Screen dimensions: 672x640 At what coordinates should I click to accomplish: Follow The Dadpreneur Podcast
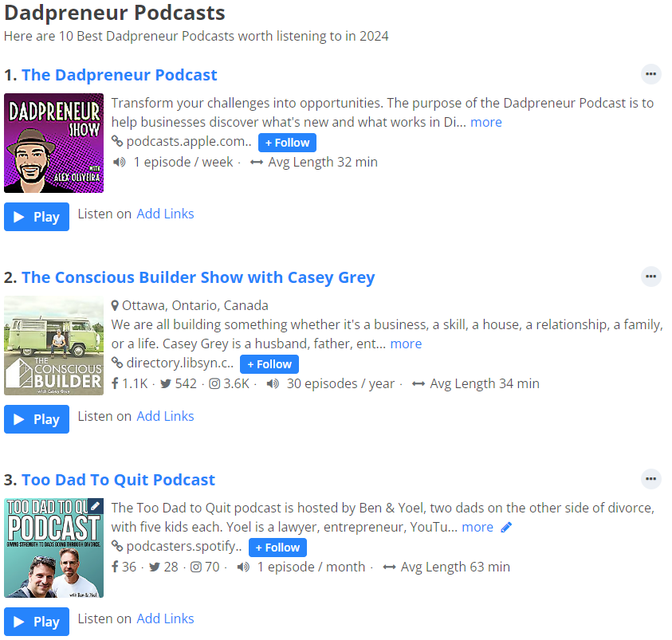(287, 143)
